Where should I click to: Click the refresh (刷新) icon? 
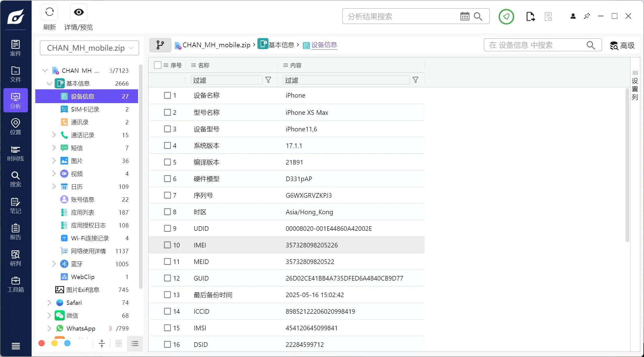pos(49,12)
